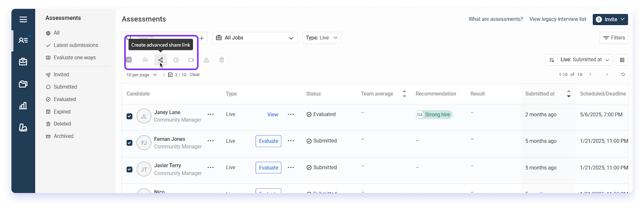
Task: Select Evaluated in the sidebar list
Action: click(x=64, y=99)
